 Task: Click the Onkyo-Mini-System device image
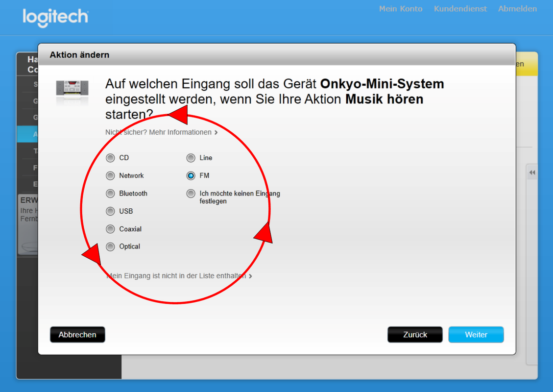[72, 88]
